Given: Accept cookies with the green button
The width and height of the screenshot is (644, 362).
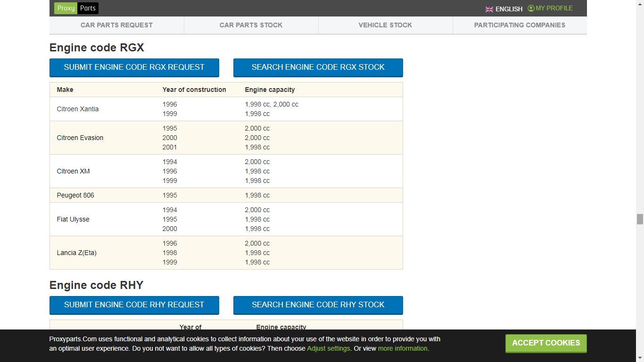Looking at the screenshot, I should (546, 343).
